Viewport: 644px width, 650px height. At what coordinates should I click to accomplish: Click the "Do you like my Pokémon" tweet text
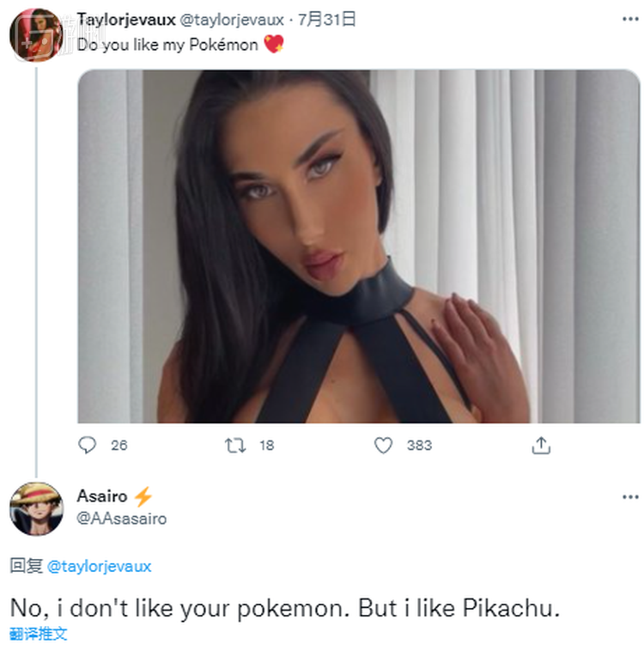167,45
